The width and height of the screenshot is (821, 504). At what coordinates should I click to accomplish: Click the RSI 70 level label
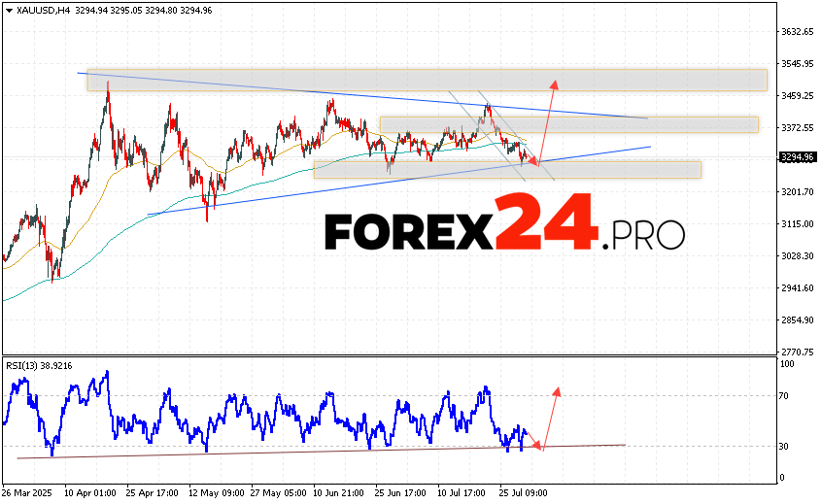coord(785,396)
